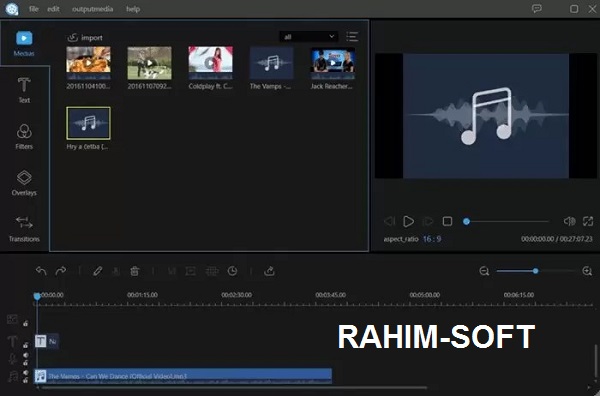Image resolution: width=600 pixels, height=396 pixels.
Task: Change the 16 : 9 aspect ratio
Action: pos(432,239)
